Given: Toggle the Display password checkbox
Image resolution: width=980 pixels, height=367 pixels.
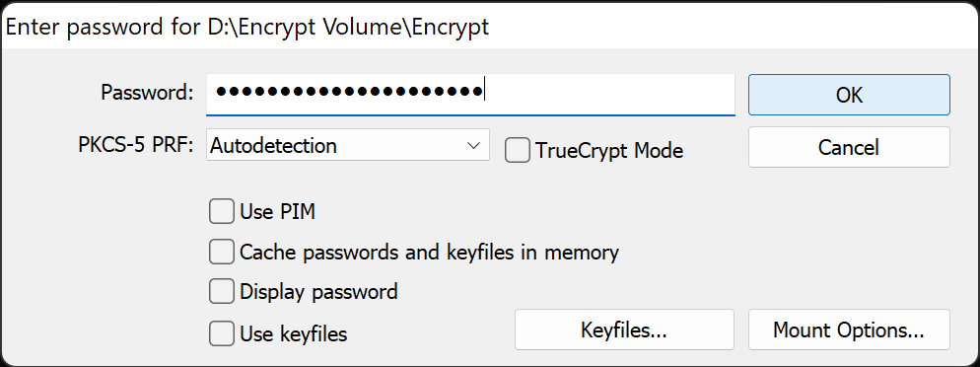Looking at the screenshot, I should 221,291.
